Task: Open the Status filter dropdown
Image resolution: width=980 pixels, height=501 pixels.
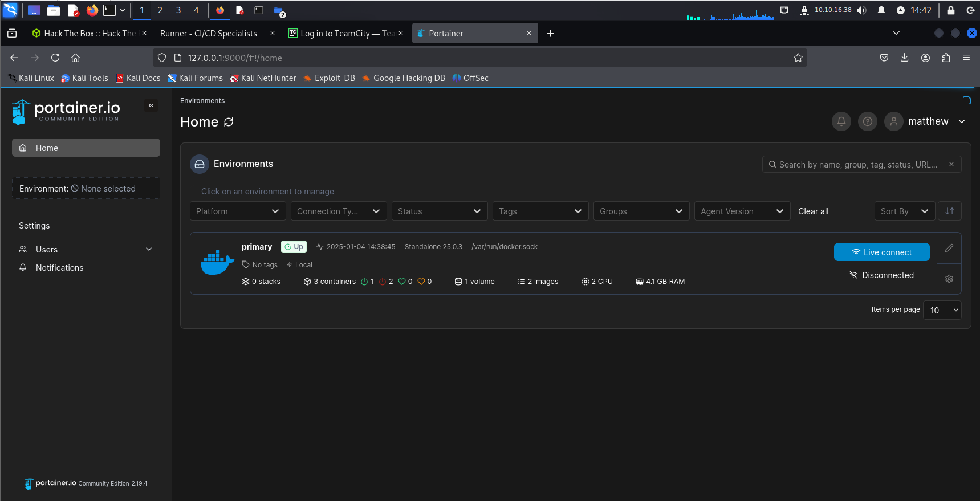Action: [x=439, y=211]
